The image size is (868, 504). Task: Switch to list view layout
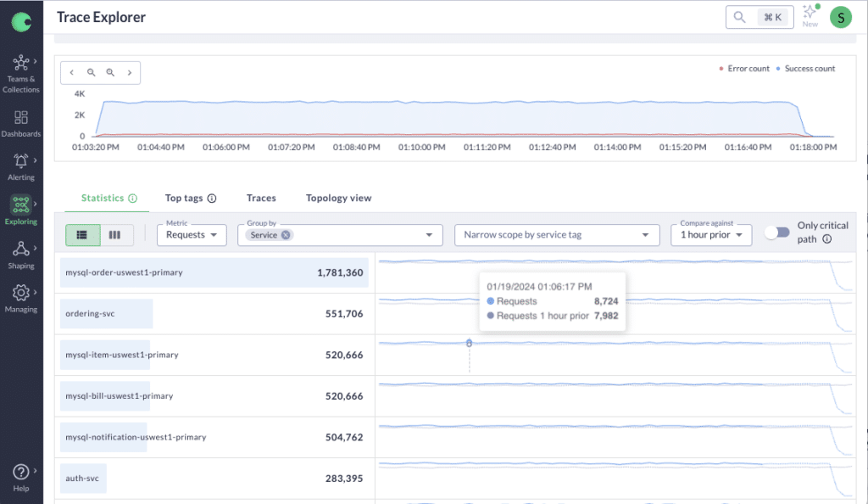[x=83, y=235]
